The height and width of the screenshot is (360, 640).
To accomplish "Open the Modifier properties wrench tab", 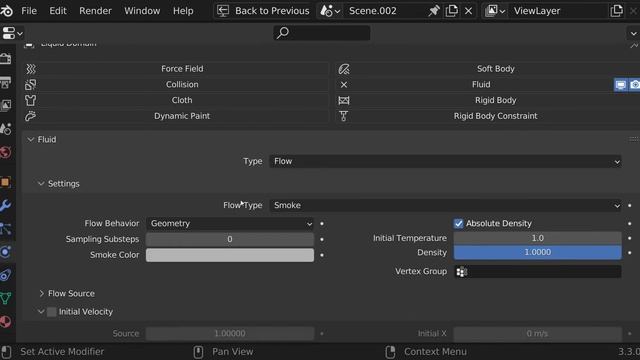I will pyautogui.click(x=6, y=205).
